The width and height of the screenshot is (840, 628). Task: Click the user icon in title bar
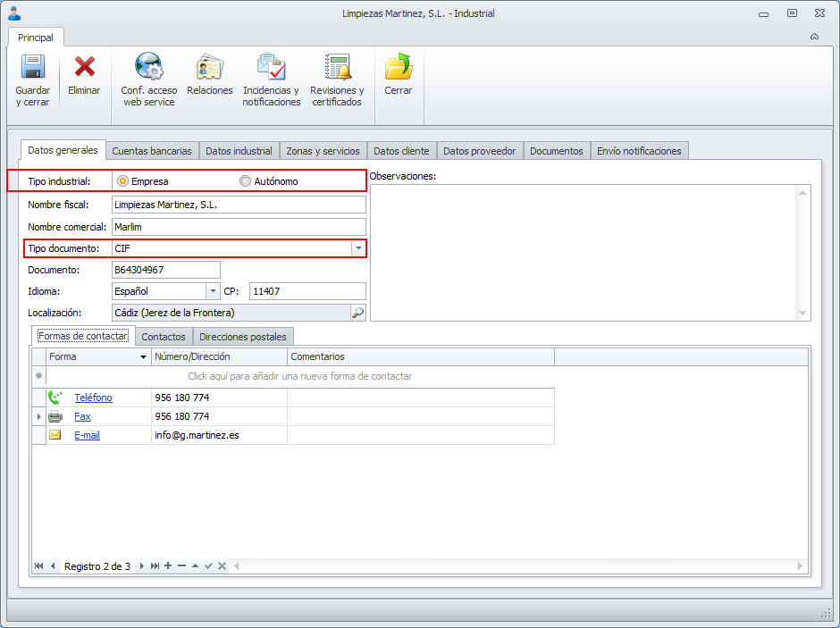14,13
